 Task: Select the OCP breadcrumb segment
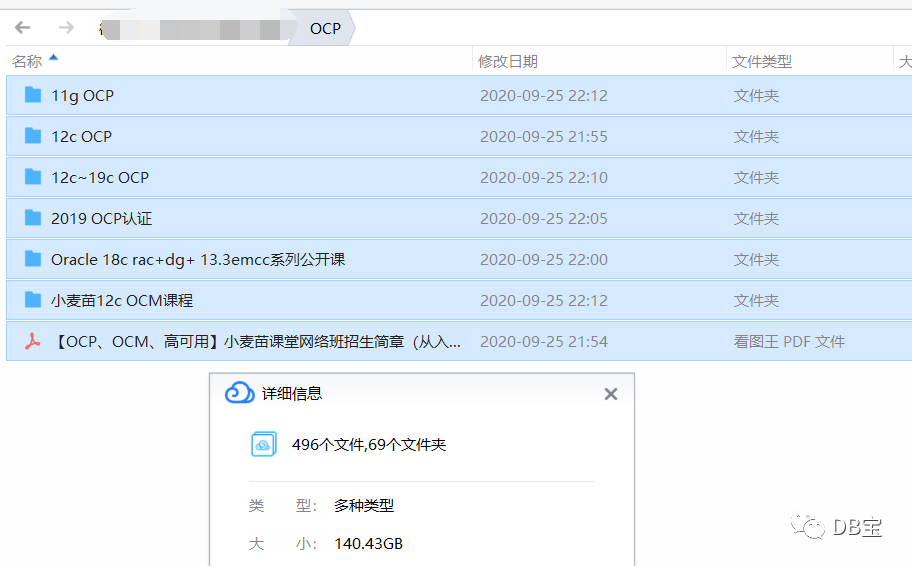click(325, 29)
